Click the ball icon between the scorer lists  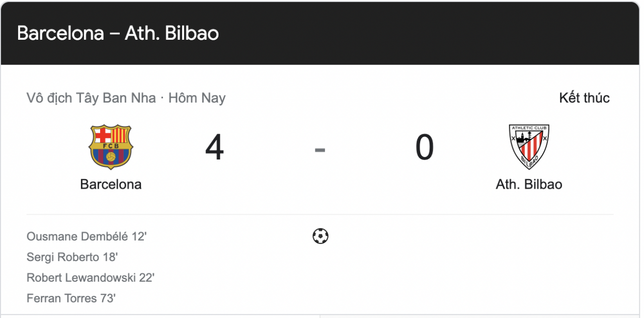(x=320, y=236)
